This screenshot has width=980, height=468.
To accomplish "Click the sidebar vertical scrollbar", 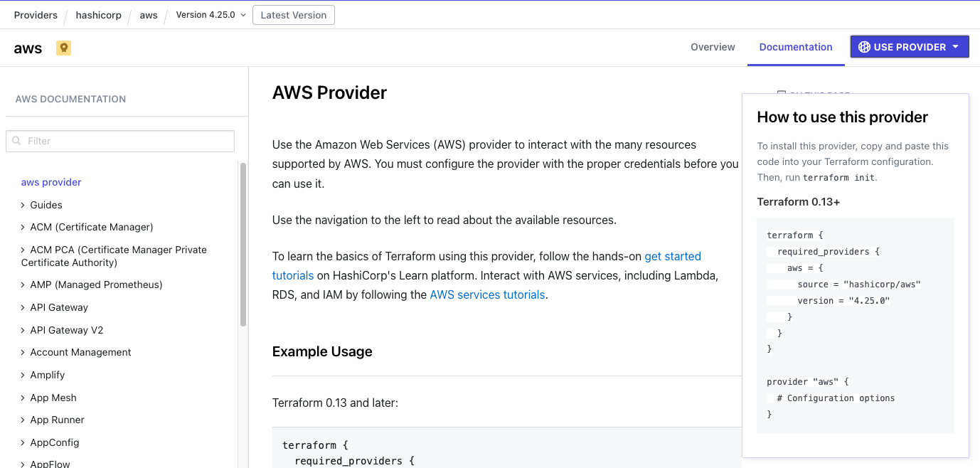I will [243, 245].
